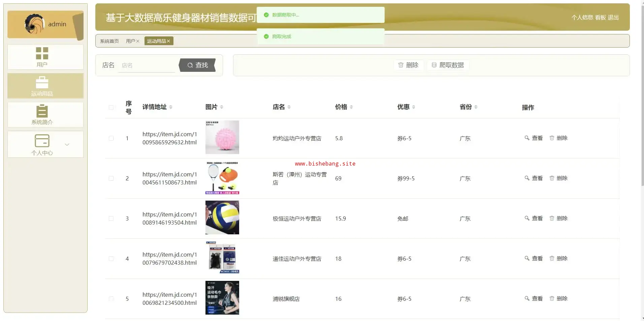Click the 数据爬取中 success check icon
This screenshot has width=644, height=321.
click(266, 15)
